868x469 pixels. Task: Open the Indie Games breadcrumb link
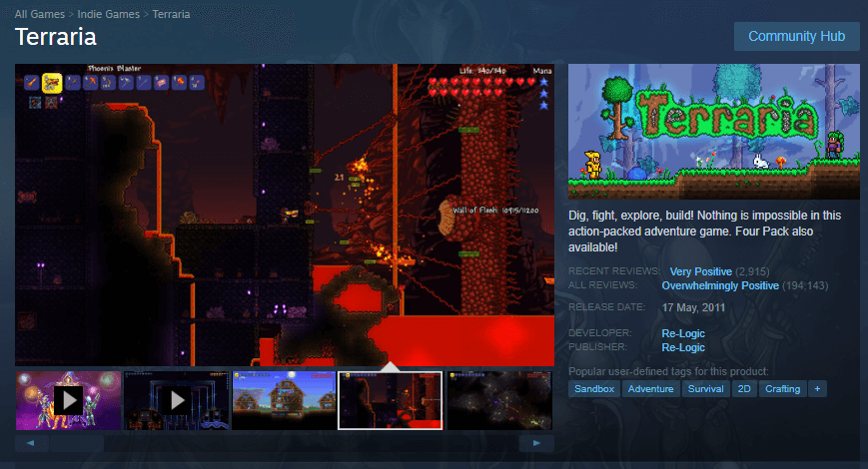click(x=109, y=14)
